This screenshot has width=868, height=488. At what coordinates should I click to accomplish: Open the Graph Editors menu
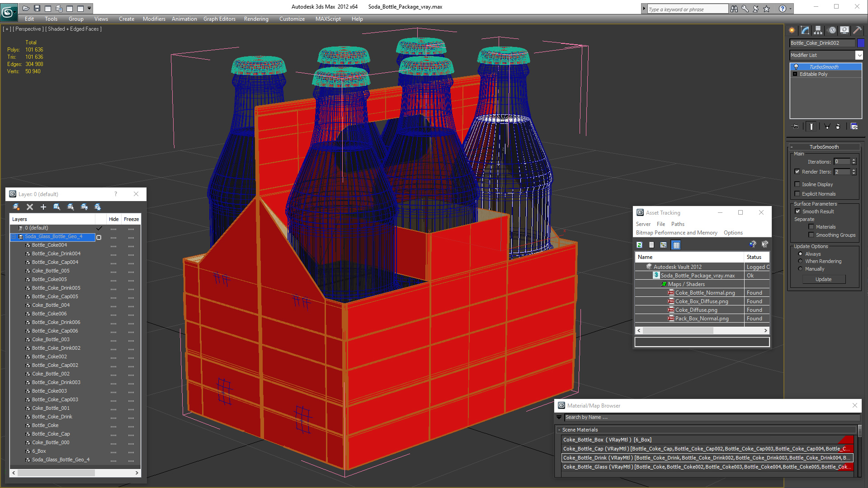pos(219,19)
